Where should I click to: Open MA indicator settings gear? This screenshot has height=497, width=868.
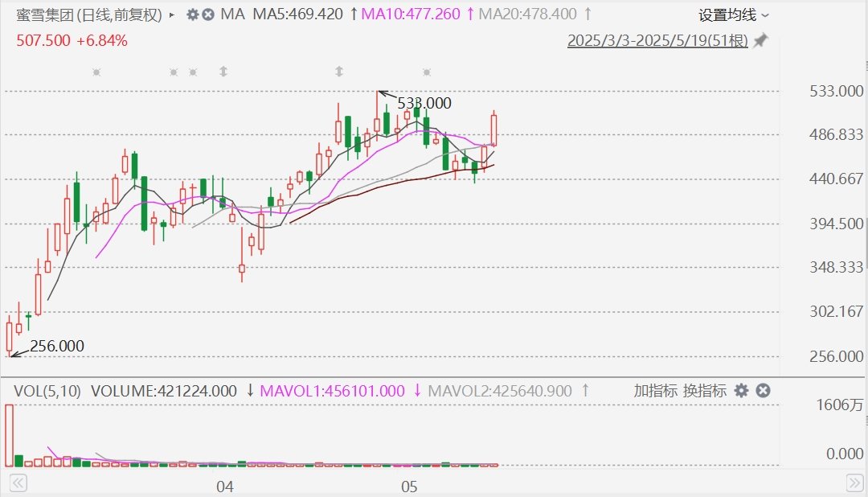pos(192,14)
